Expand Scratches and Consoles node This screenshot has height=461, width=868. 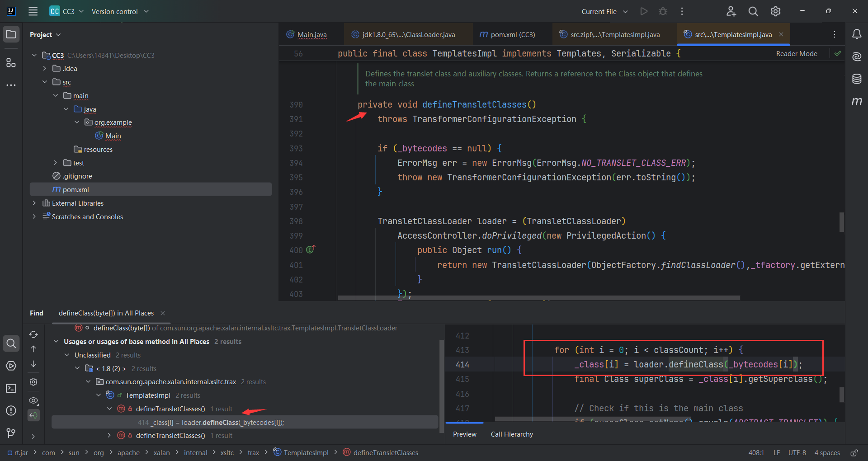[x=34, y=217]
